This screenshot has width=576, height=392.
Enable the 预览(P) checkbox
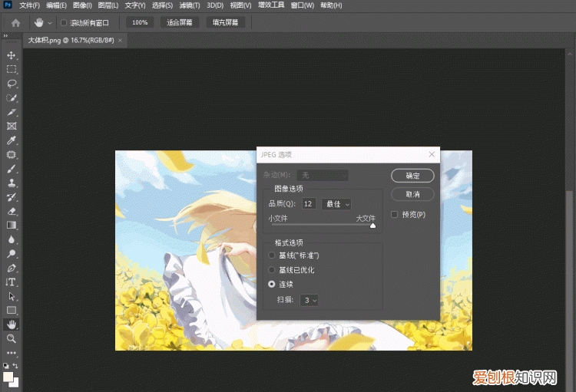395,214
